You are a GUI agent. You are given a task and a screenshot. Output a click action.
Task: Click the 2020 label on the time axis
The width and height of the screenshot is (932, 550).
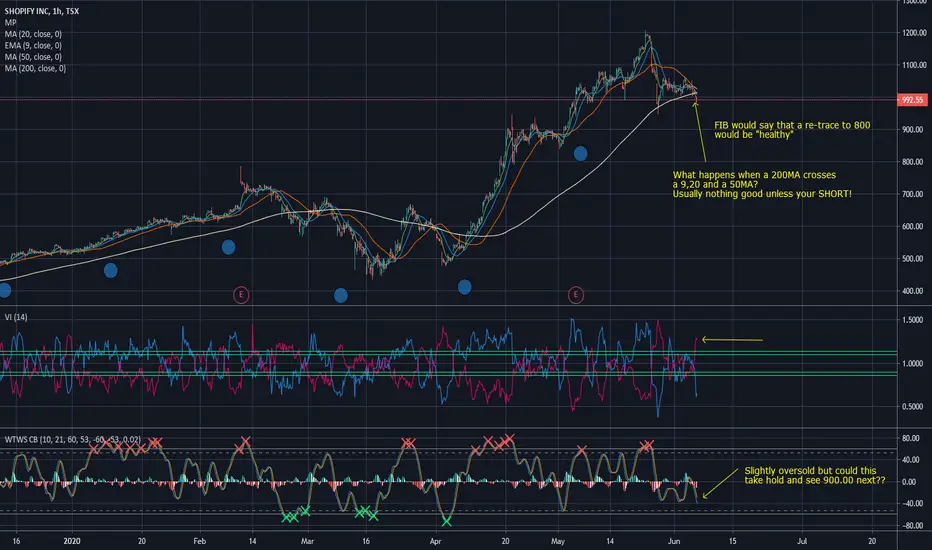click(71, 541)
